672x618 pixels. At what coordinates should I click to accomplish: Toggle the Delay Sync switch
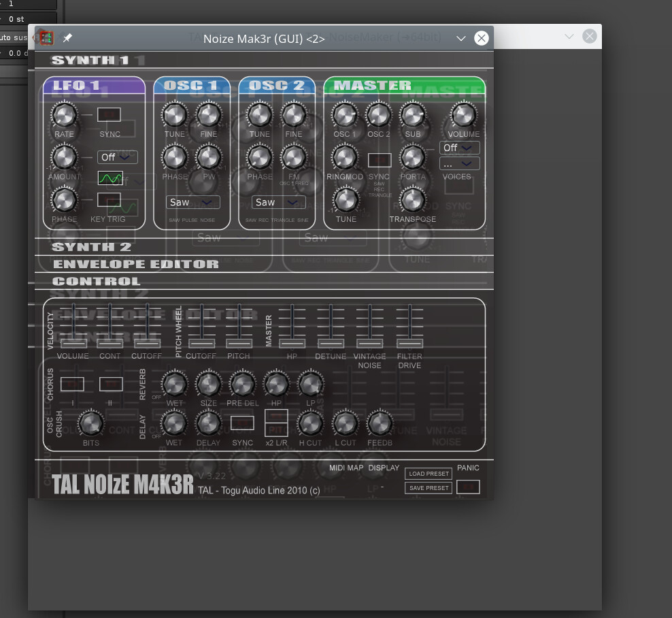click(242, 423)
